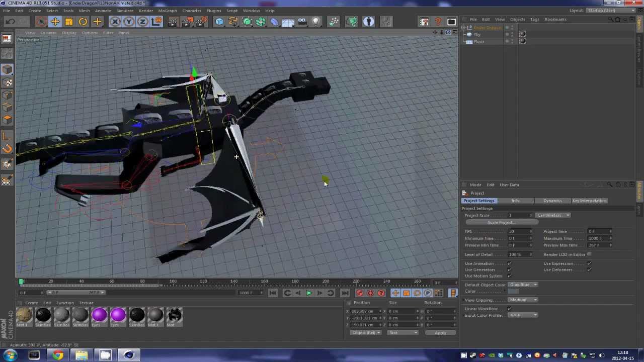Image resolution: width=644 pixels, height=362 pixels.
Task: Open the deformer objects icon
Action: 274,22
